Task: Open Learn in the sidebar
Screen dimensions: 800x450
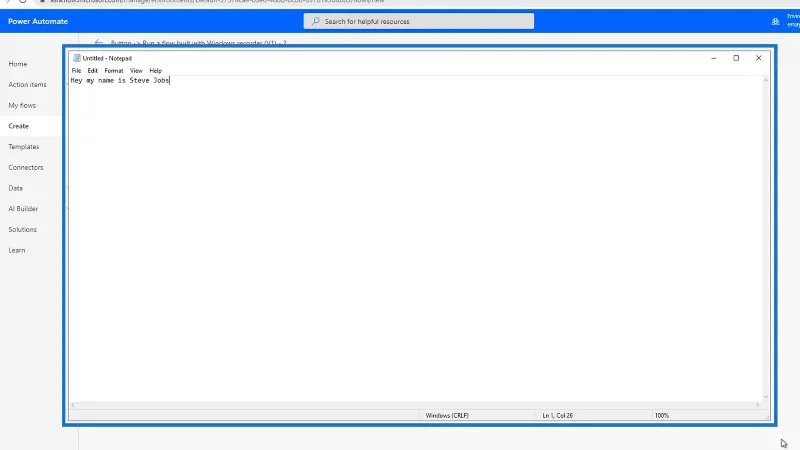Action: (x=16, y=250)
